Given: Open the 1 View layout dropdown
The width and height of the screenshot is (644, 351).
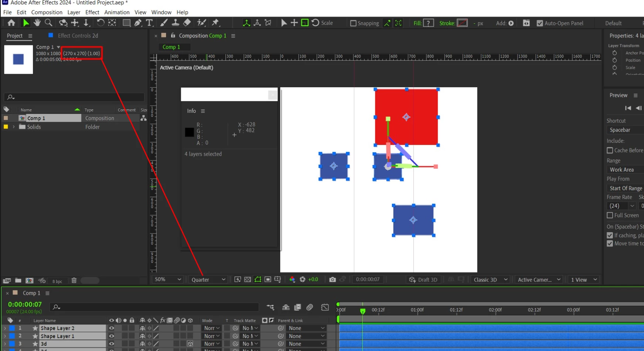Looking at the screenshot, I should 584,280.
